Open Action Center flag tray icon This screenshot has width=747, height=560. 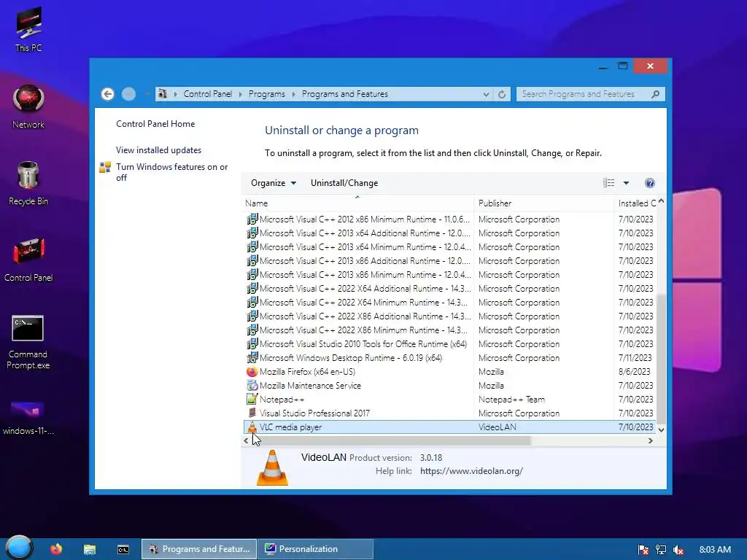pyautogui.click(x=643, y=550)
